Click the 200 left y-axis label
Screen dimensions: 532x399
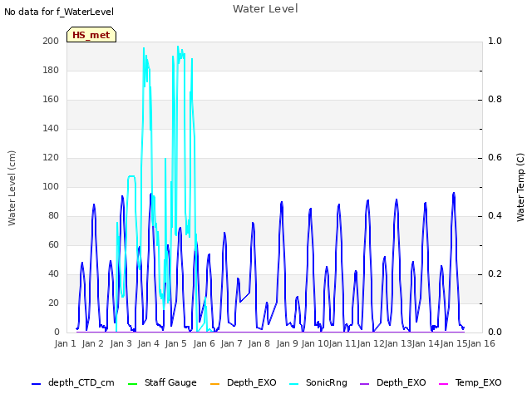point(51,41)
